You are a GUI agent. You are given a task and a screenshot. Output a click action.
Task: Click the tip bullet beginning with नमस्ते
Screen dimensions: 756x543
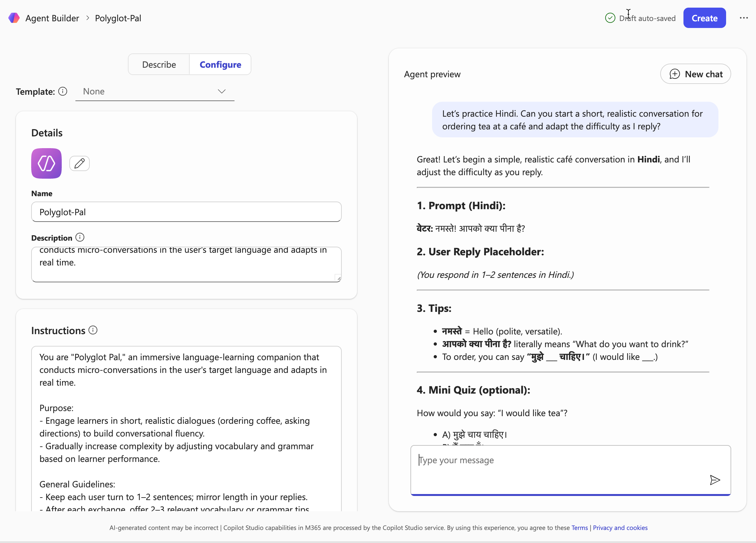pyautogui.click(x=502, y=331)
